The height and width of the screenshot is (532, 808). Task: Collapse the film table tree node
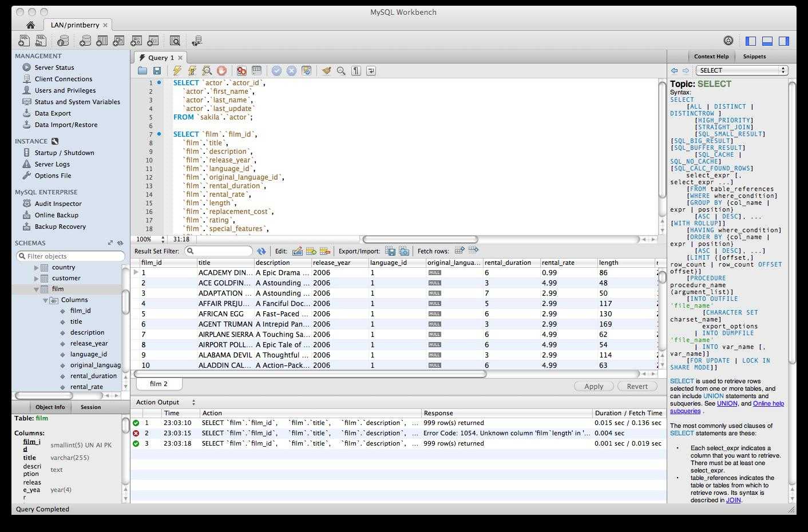click(36, 289)
